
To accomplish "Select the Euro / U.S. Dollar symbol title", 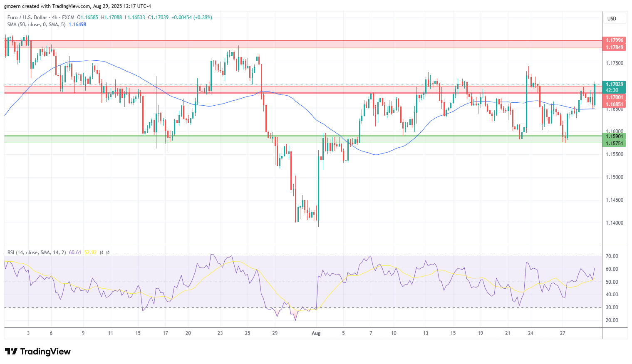I will coord(27,17).
